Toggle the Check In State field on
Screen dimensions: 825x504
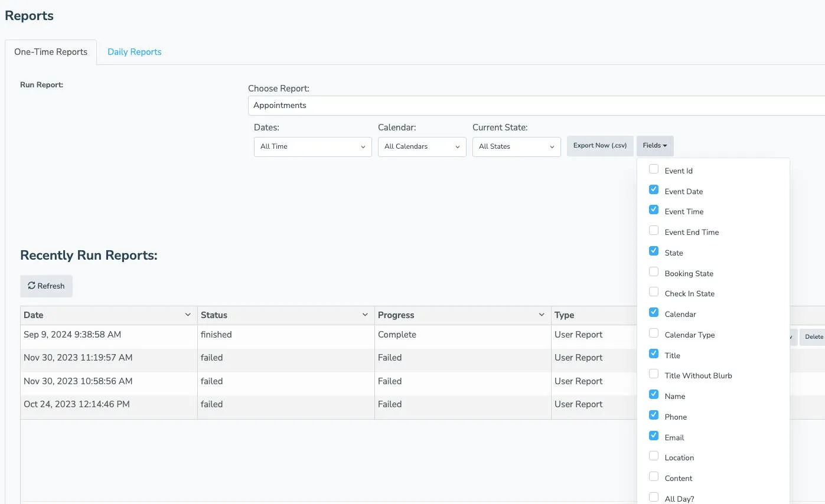[653, 291]
